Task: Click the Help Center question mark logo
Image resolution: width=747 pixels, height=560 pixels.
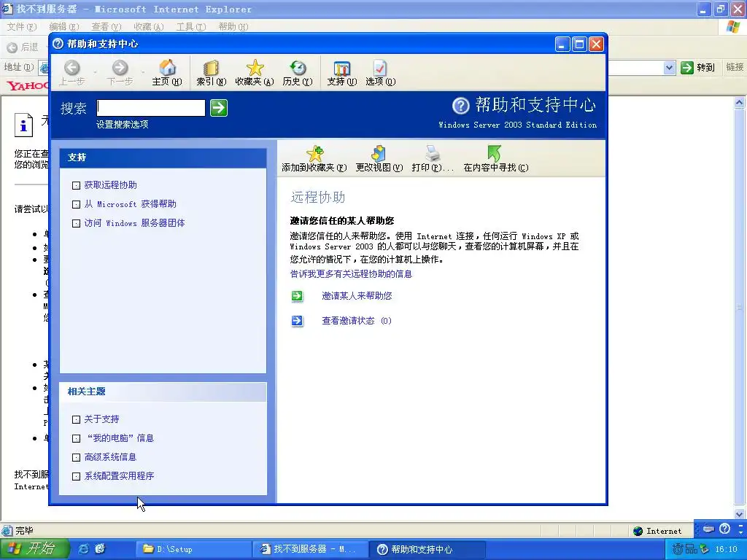Action: pos(461,106)
